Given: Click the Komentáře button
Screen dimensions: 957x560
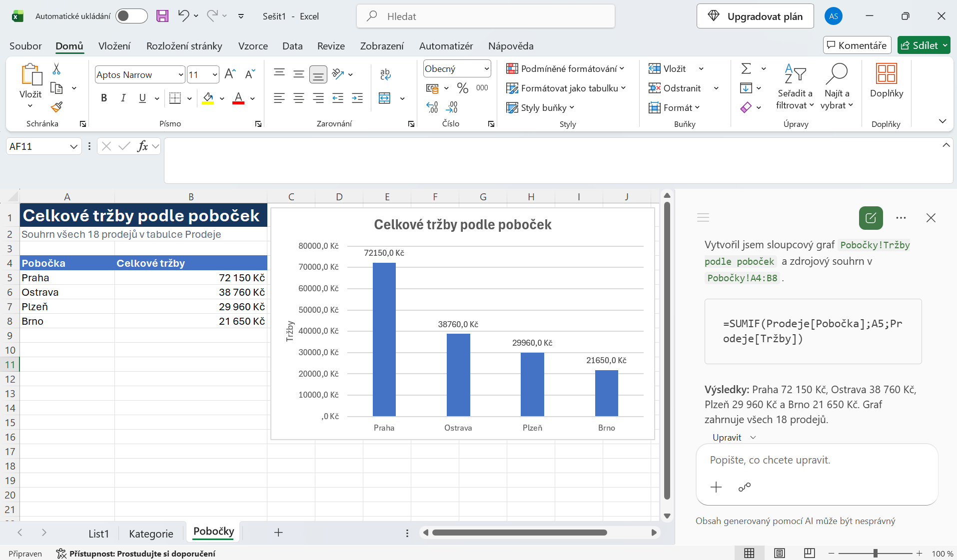Looking at the screenshot, I should (x=857, y=45).
